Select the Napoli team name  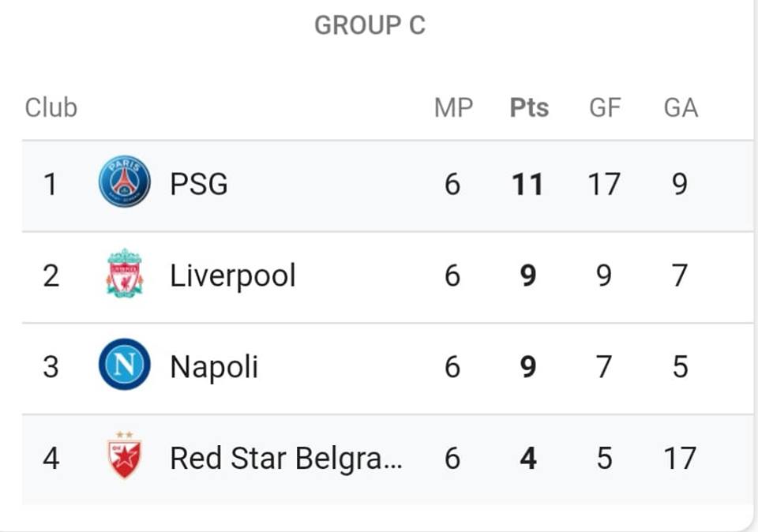click(x=214, y=367)
